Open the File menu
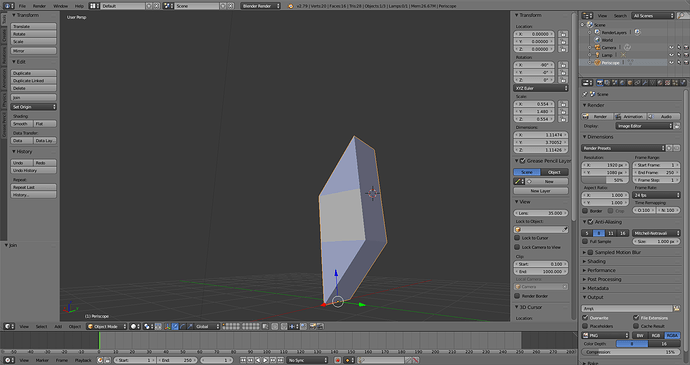Viewport: 690px width, 365px height. 22,6
